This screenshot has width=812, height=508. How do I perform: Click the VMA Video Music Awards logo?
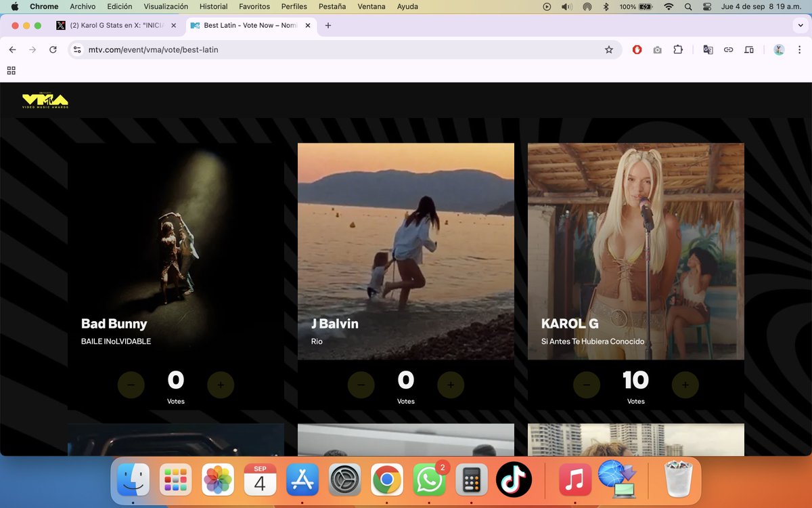click(45, 101)
